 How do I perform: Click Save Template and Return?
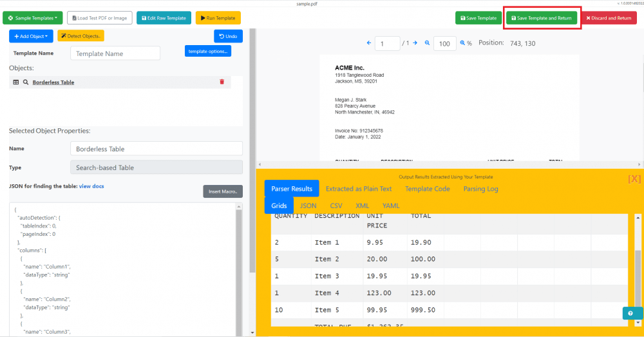pos(541,18)
